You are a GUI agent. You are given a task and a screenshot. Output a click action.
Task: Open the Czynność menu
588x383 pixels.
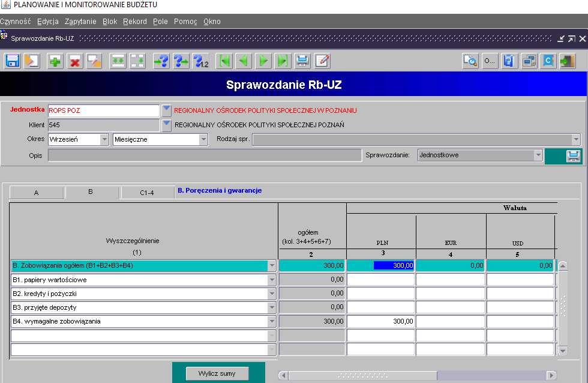16,22
